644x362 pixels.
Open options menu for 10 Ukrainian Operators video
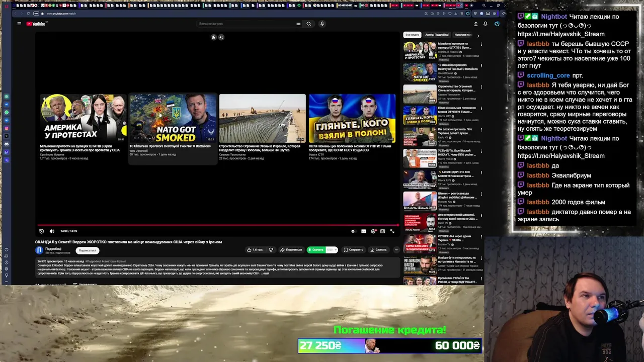(x=481, y=66)
